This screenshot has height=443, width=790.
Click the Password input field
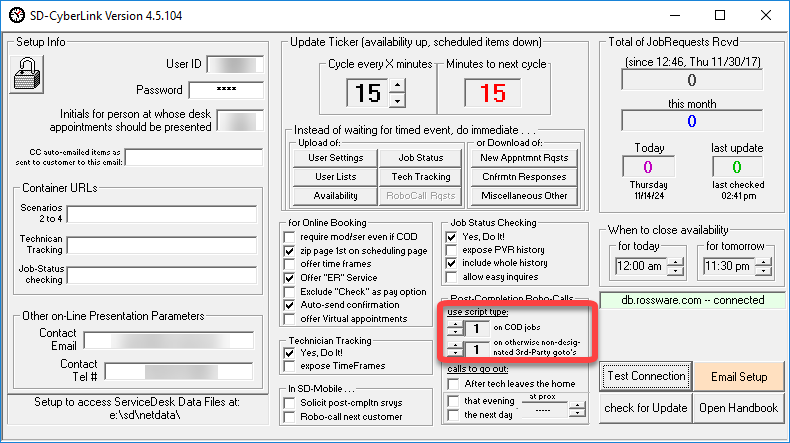pyautogui.click(x=225, y=90)
